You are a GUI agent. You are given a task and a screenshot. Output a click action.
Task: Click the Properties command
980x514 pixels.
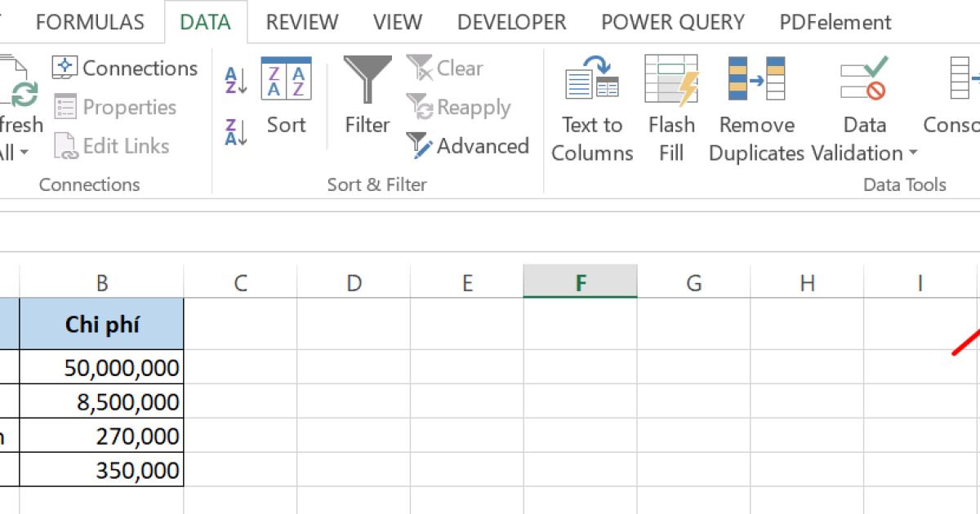point(127,107)
